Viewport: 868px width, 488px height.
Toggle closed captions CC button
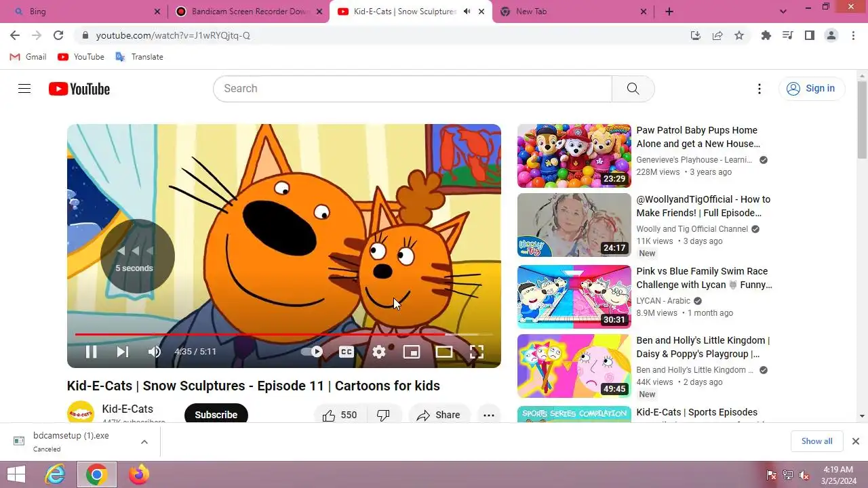(x=347, y=352)
